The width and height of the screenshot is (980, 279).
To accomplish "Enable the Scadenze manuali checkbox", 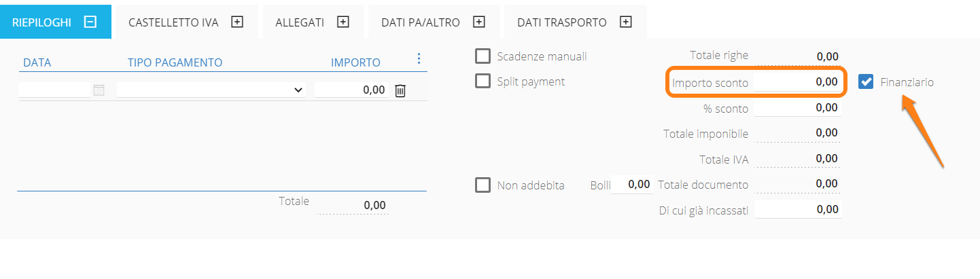I will tap(483, 56).
